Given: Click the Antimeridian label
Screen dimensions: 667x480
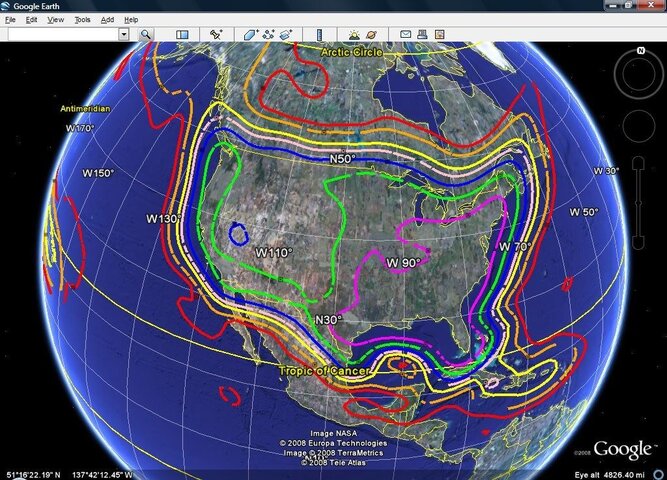Looking at the screenshot, I should tap(85, 109).
